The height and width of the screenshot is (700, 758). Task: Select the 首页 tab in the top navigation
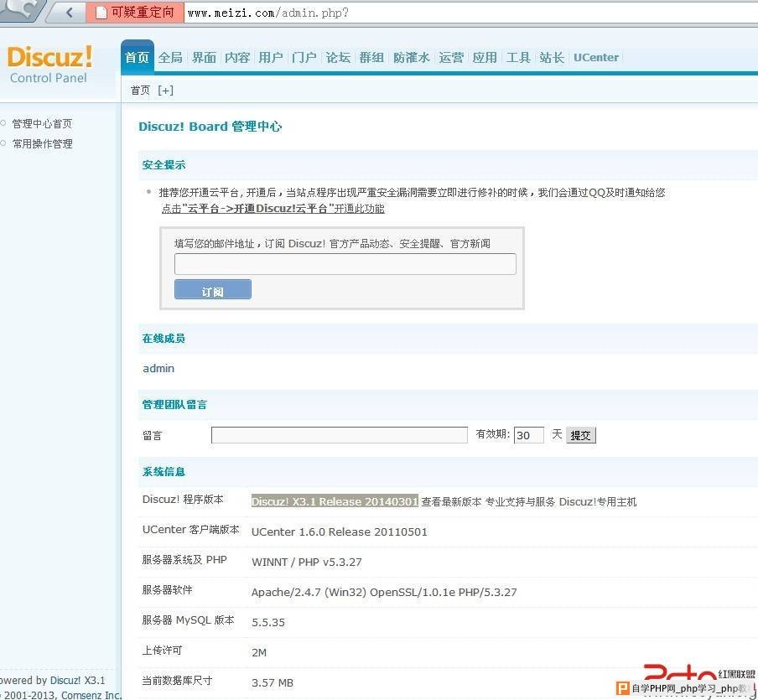pyautogui.click(x=138, y=58)
